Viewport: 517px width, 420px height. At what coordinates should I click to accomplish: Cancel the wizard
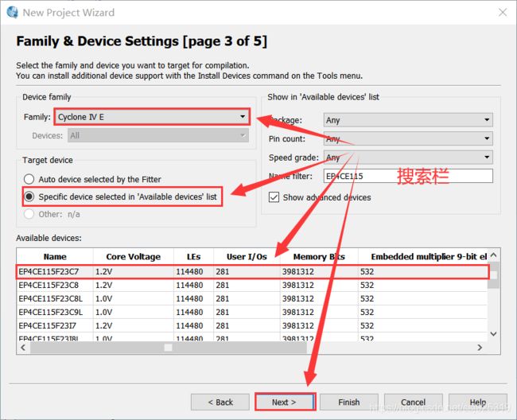pyautogui.click(x=413, y=402)
